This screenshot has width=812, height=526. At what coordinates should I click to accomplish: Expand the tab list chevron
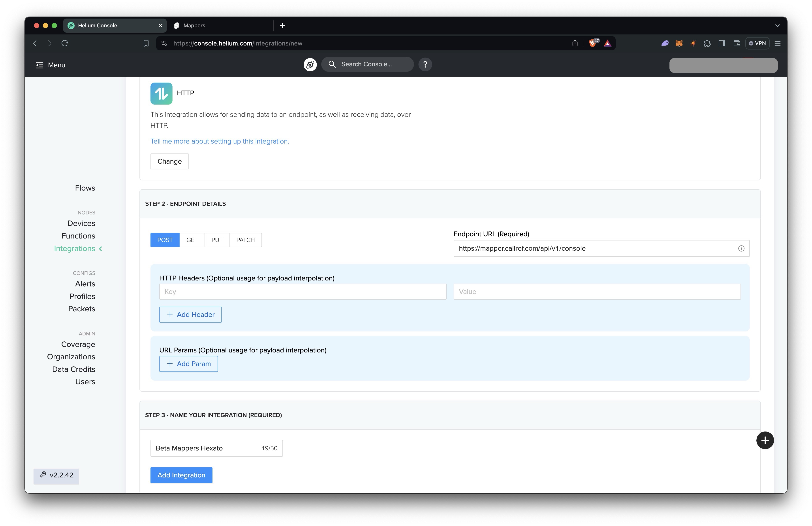[777, 26]
